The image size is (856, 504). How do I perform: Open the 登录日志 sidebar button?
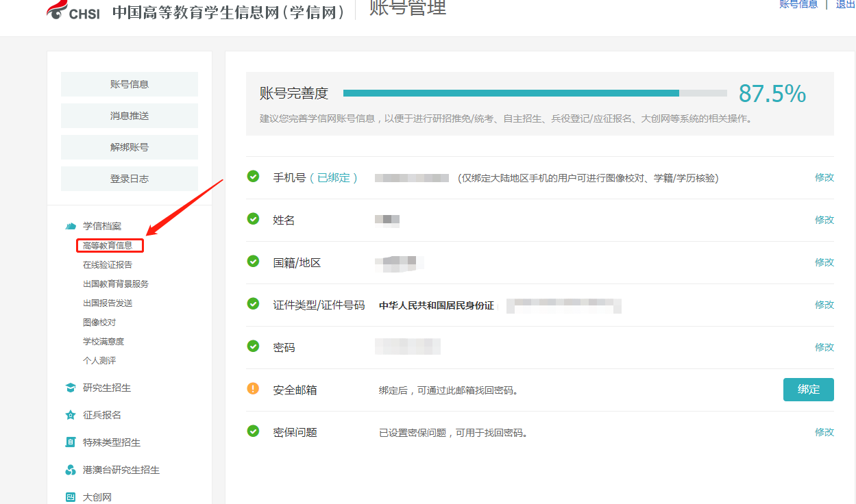(130, 179)
